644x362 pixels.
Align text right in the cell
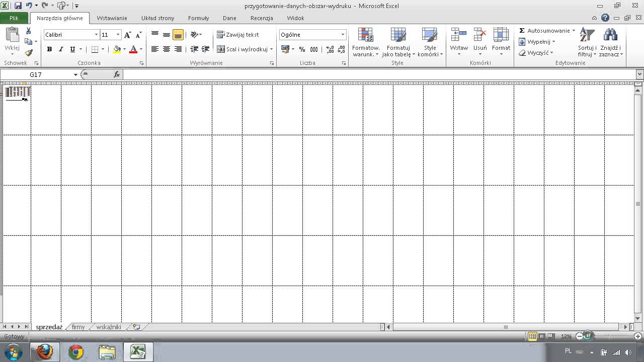(178, 49)
